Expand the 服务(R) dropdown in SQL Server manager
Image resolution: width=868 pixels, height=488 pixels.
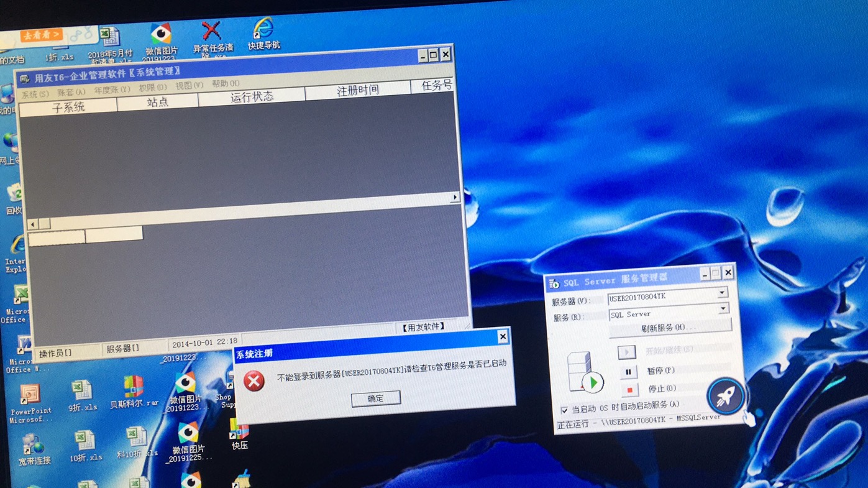click(723, 309)
